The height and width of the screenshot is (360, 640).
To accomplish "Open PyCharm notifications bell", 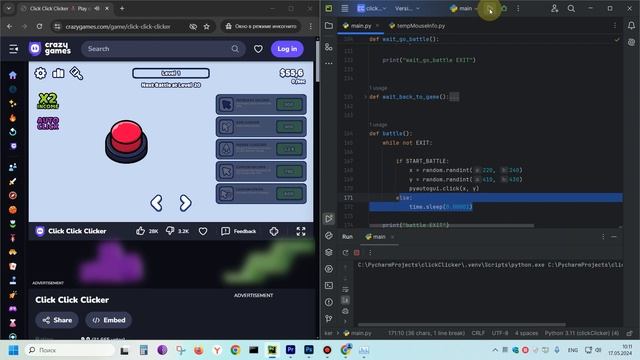I will click(631, 26).
